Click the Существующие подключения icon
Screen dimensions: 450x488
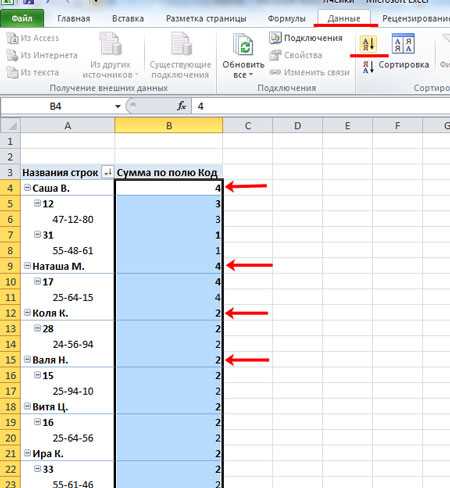[x=181, y=44]
